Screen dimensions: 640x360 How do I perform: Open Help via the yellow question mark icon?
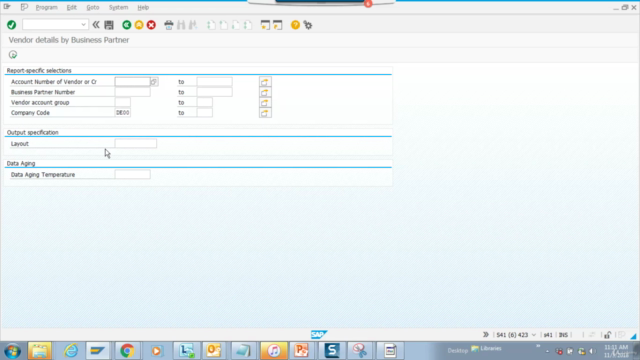[x=295, y=25]
